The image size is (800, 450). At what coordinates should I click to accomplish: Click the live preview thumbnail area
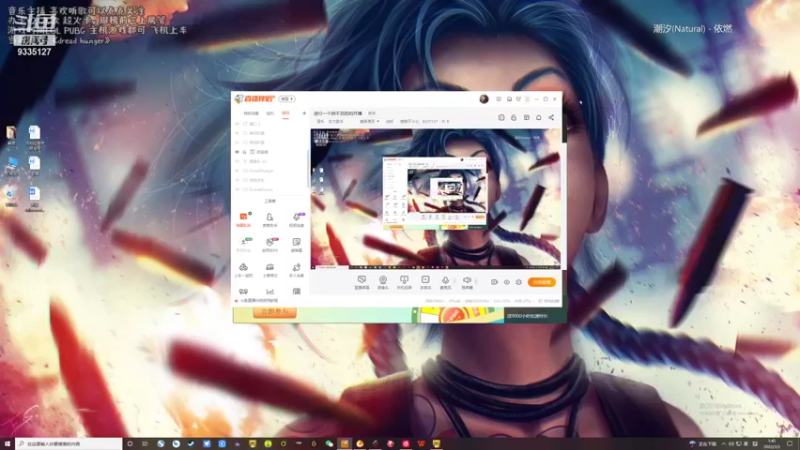(435, 199)
